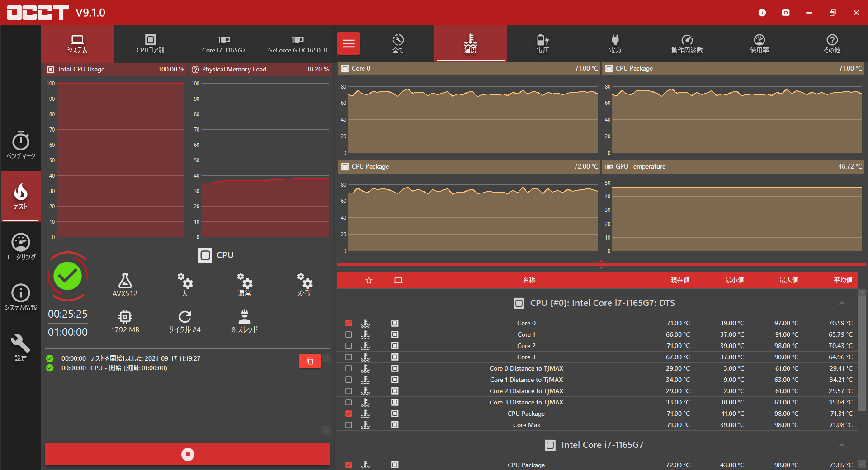Collapse the Intel Core i7-1165G7 sensor group
Viewport: 868px width, 470px height.
(x=842, y=445)
